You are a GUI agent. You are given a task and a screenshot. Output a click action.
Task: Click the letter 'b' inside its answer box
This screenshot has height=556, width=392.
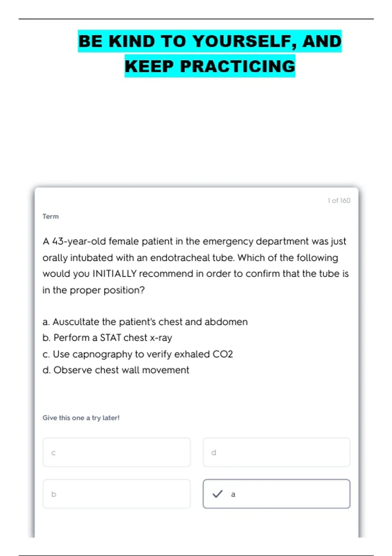tap(54, 494)
